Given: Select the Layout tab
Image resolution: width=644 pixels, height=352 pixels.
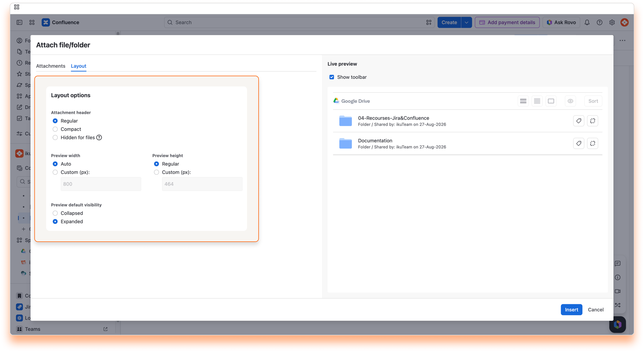Looking at the screenshot, I should 78,66.
